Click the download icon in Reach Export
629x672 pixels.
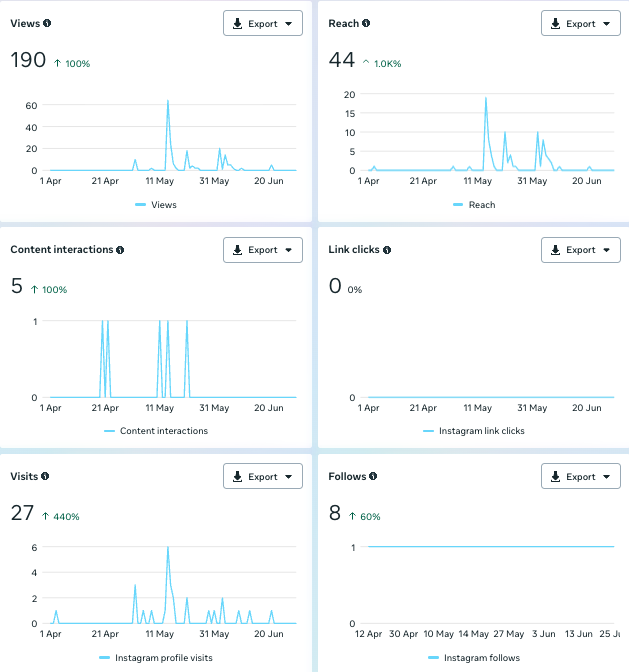pyautogui.click(x=555, y=24)
